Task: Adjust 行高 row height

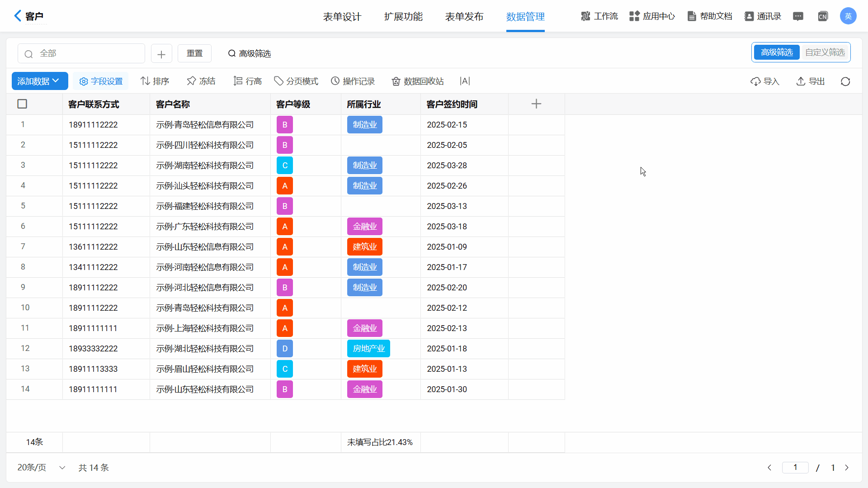Action: 248,81
